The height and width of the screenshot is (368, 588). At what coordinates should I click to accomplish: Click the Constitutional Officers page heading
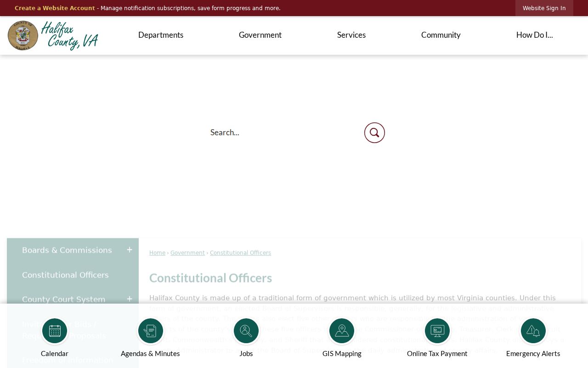pos(210,278)
